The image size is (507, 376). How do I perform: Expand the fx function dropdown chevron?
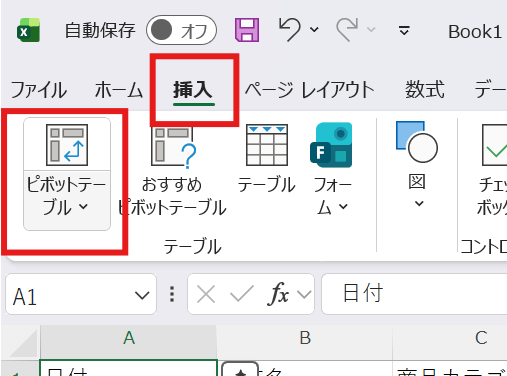click(304, 295)
